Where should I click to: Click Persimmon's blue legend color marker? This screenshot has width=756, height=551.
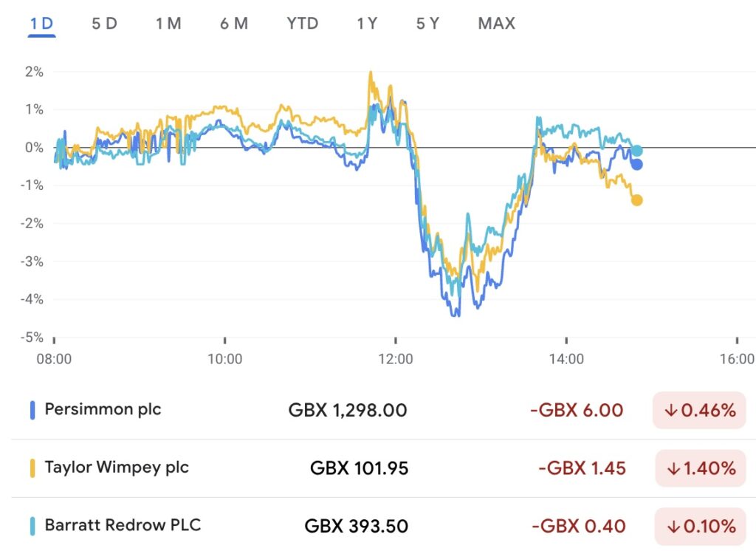32,410
